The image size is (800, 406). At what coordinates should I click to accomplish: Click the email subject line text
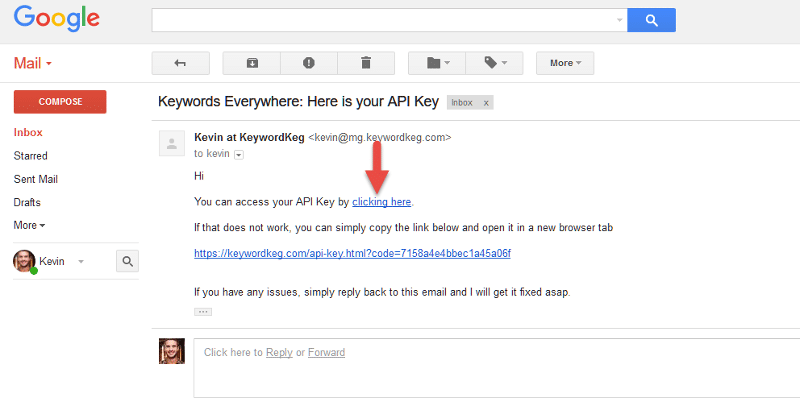(298, 102)
